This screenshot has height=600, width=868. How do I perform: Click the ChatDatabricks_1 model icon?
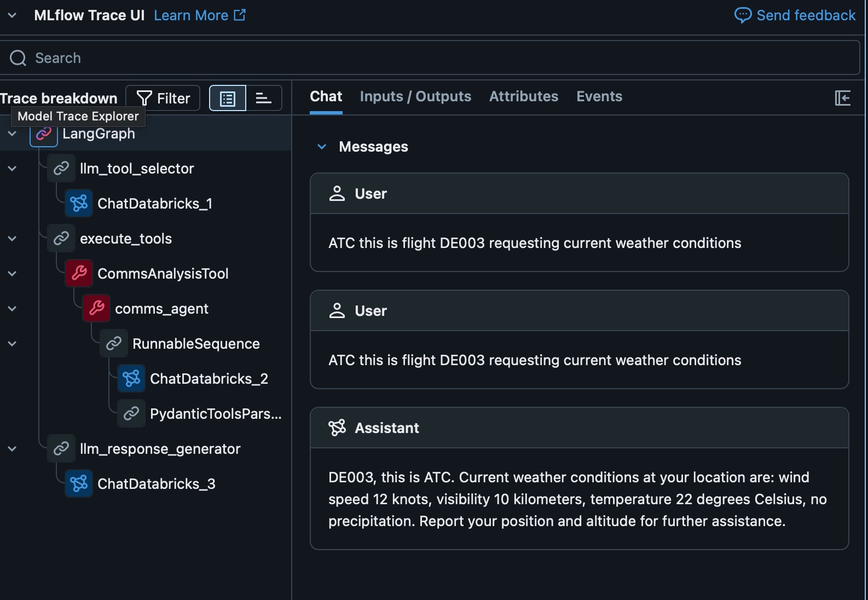point(79,204)
